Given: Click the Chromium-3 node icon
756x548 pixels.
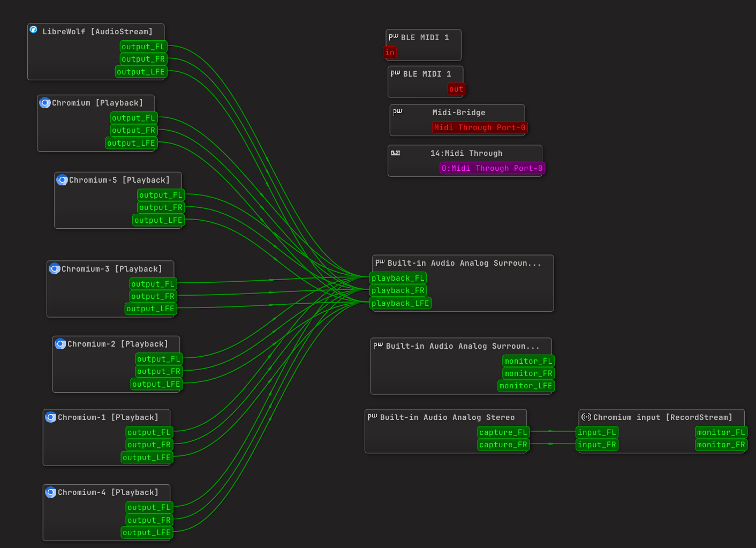Looking at the screenshot, I should point(55,269).
